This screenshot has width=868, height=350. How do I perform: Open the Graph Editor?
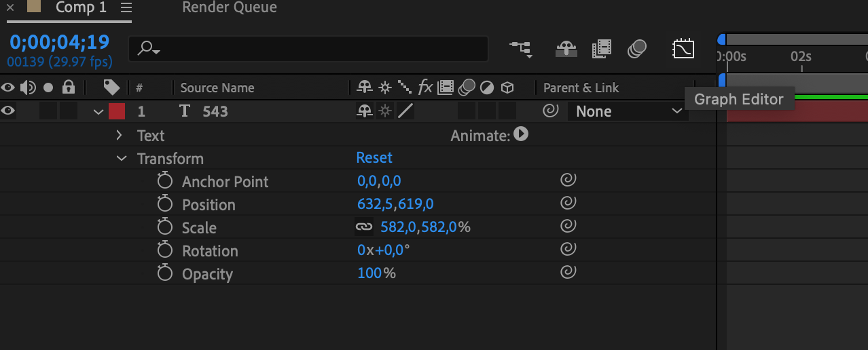[683, 49]
